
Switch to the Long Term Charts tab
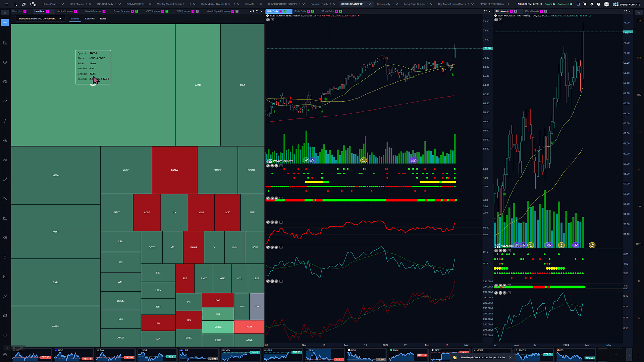click(414, 4)
